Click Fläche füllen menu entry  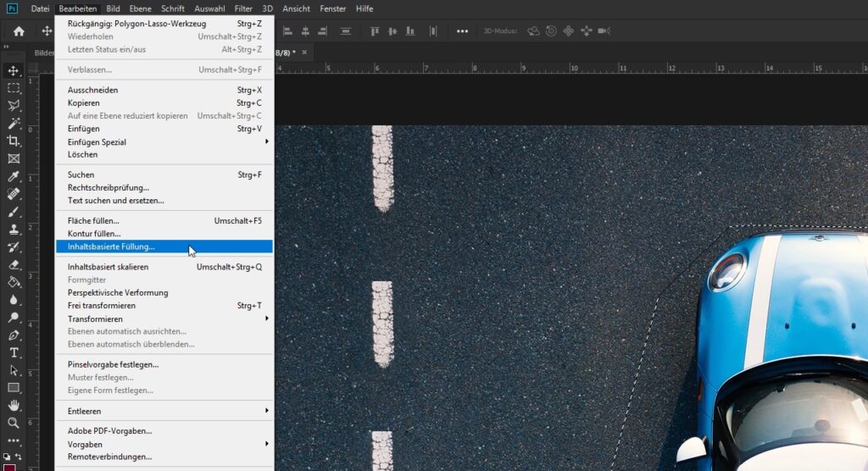tap(93, 220)
